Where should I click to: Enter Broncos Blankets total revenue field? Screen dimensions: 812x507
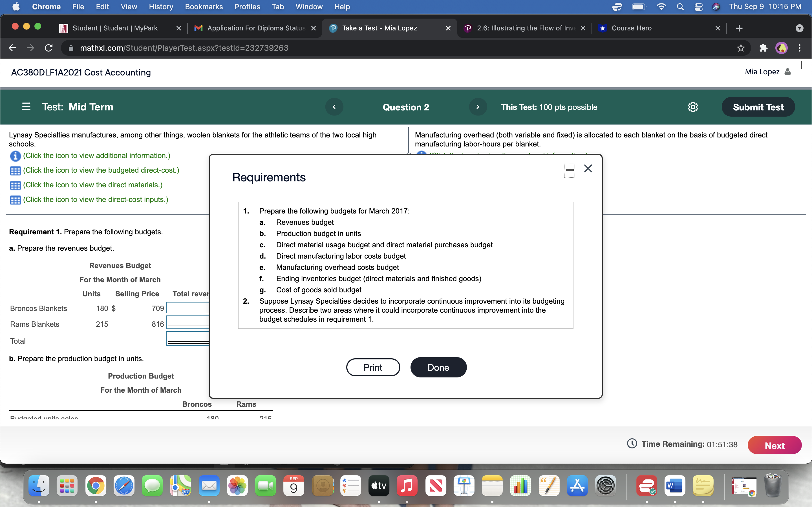[188, 308]
